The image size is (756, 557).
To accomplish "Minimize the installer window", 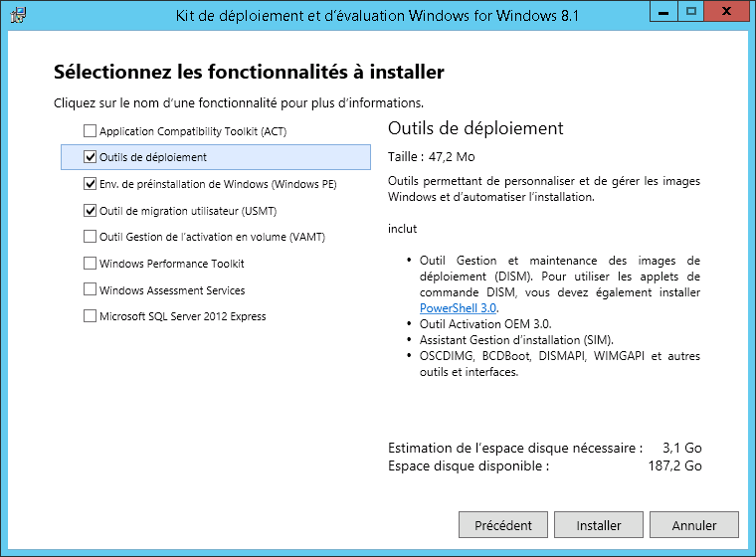I will (662, 13).
